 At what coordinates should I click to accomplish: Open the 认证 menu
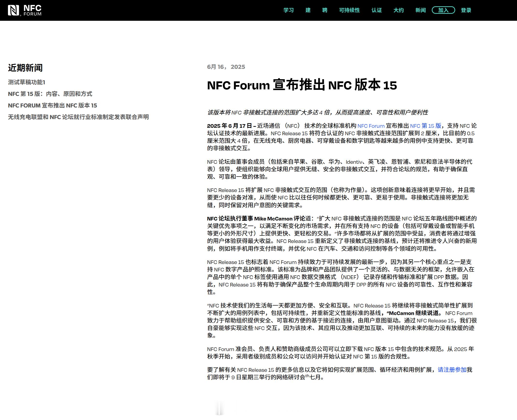(x=377, y=10)
